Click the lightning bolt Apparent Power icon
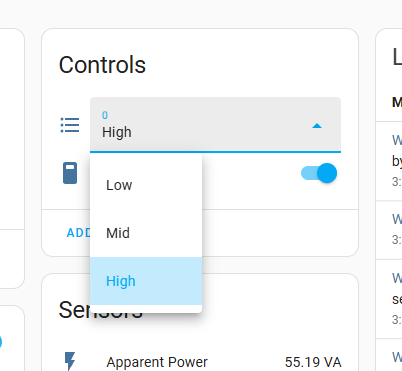Viewport: 402px width, 371px height. pos(70,361)
